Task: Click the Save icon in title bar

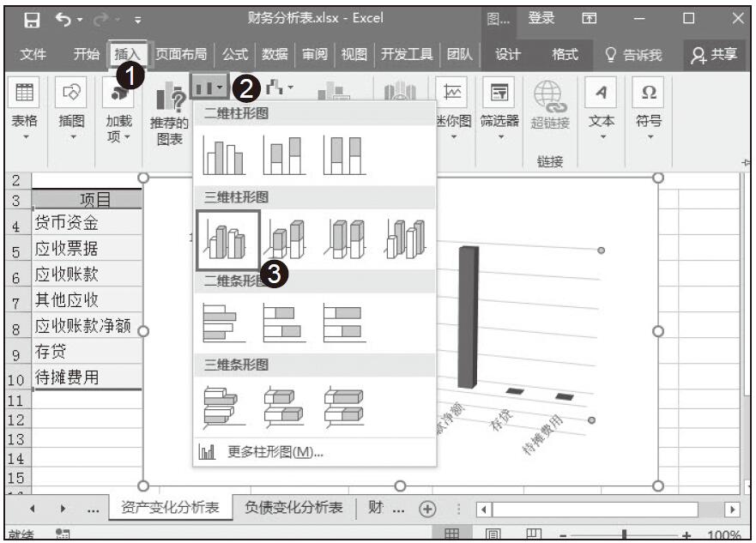Action: [x=31, y=18]
